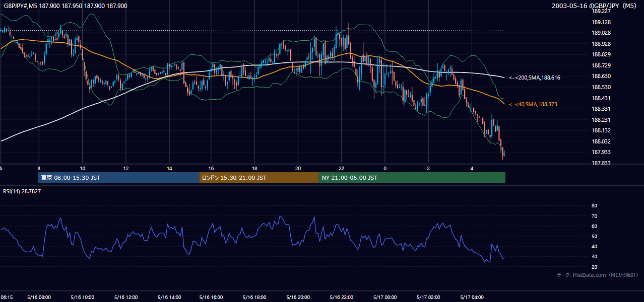This screenshot has height=302, width=644.
Task: Click the 06:15 time label at the axis start
Action: pyautogui.click(x=7, y=297)
